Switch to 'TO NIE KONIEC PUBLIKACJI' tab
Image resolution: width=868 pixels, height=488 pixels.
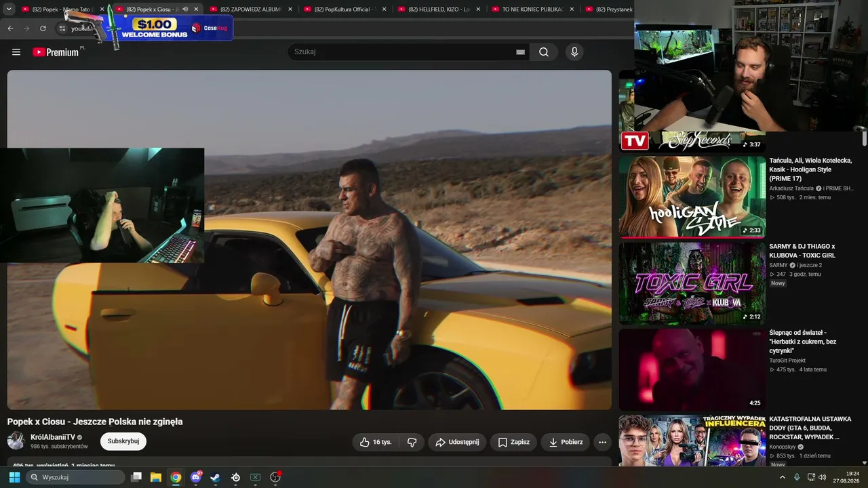[x=533, y=9]
